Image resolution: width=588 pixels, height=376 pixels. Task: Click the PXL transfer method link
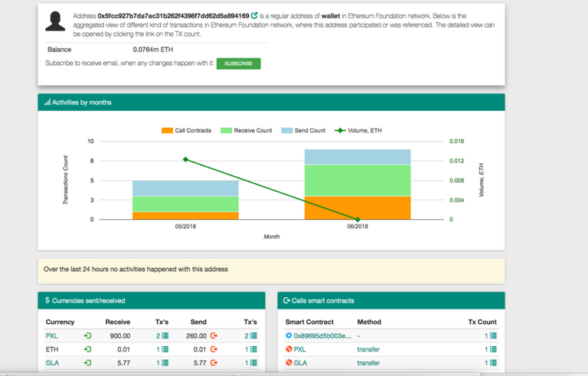click(x=368, y=349)
